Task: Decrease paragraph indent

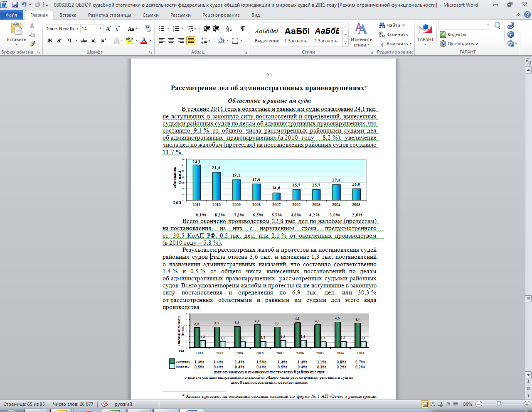Action: [x=207, y=29]
